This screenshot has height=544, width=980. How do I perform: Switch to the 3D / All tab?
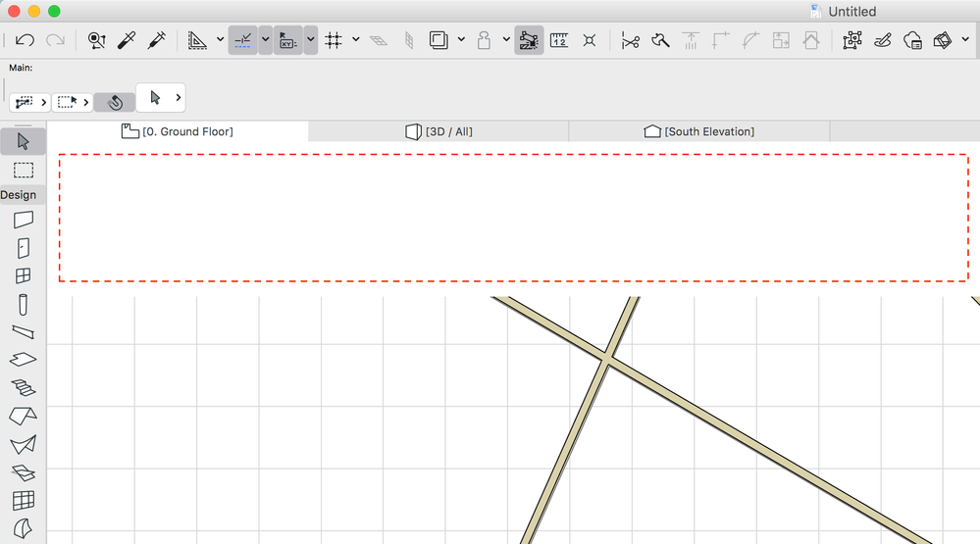tap(438, 131)
